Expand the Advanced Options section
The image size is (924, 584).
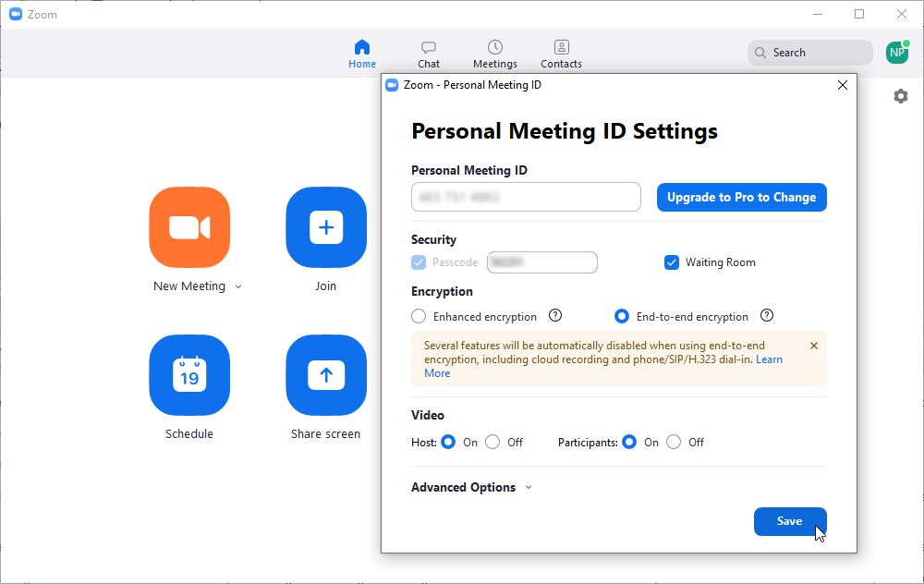471,487
